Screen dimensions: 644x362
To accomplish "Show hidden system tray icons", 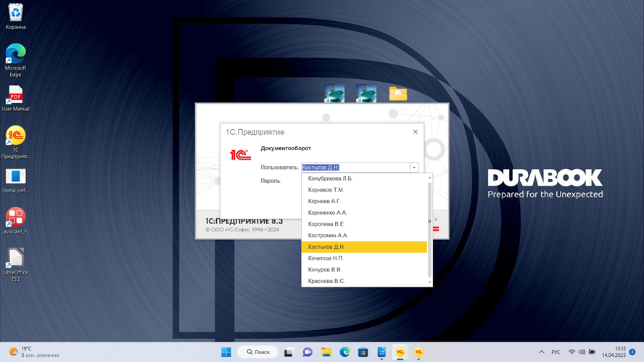I will click(x=542, y=352).
